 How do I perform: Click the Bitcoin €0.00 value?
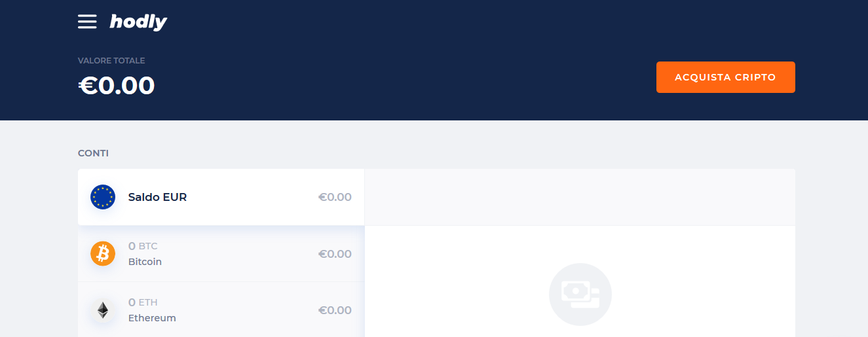335,254
